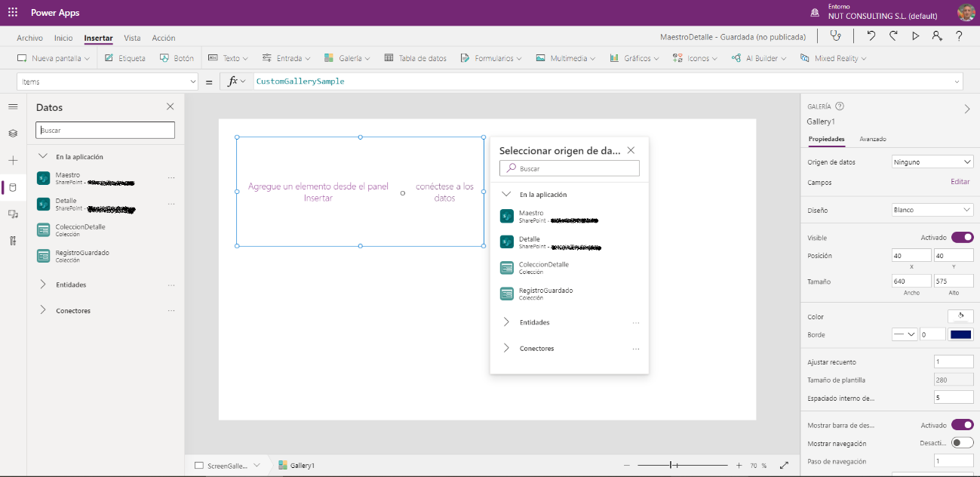The image size is (980, 477).
Task: Click galería help info icon
Action: tap(840, 106)
